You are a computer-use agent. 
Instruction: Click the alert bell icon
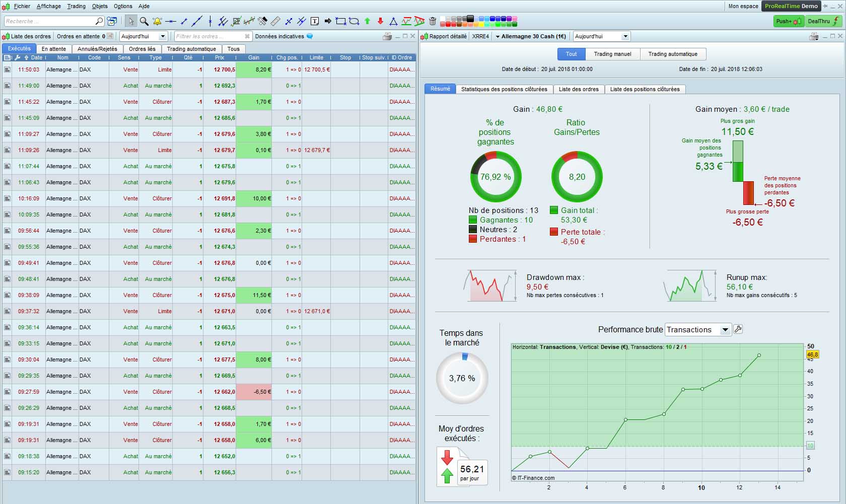click(x=158, y=21)
